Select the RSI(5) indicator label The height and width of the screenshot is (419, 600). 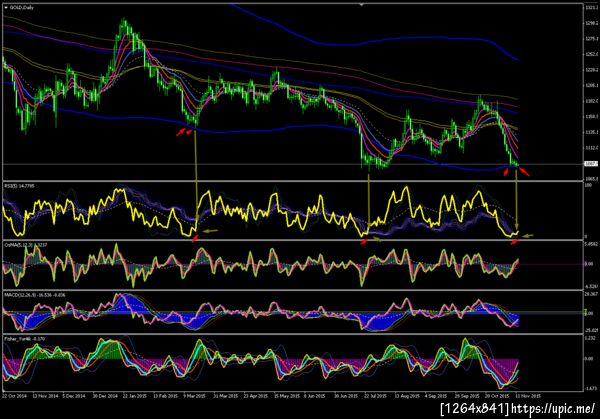tap(19, 186)
